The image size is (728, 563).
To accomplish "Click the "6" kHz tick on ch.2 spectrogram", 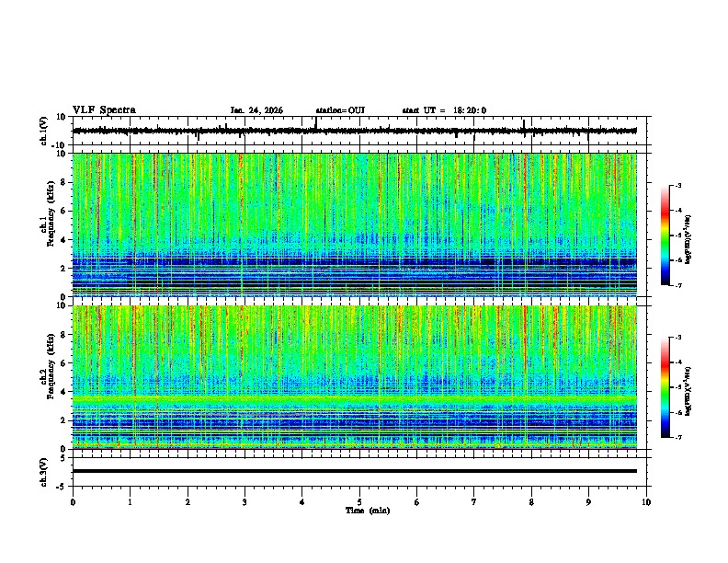I will (x=64, y=363).
